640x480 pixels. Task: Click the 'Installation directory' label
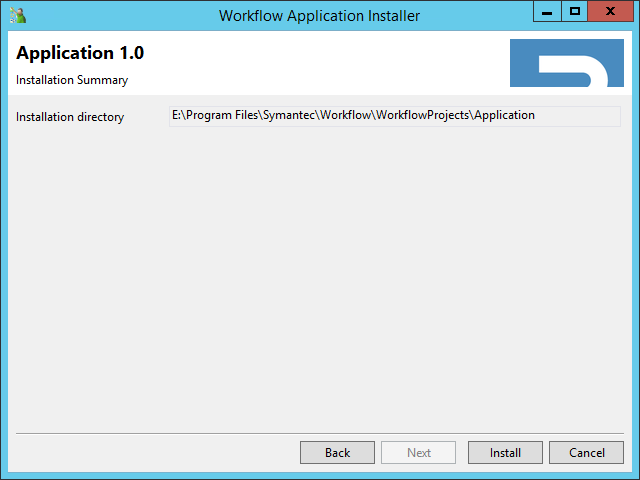click(70, 117)
